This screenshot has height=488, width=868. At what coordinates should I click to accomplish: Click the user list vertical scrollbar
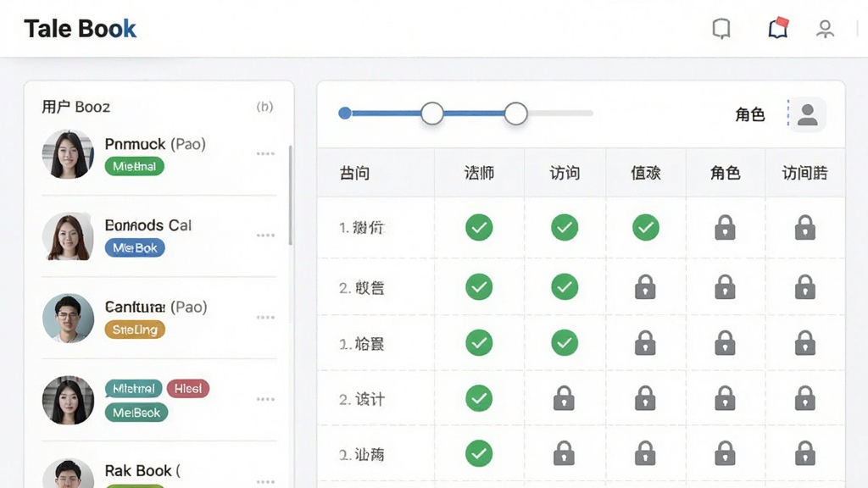(291, 196)
